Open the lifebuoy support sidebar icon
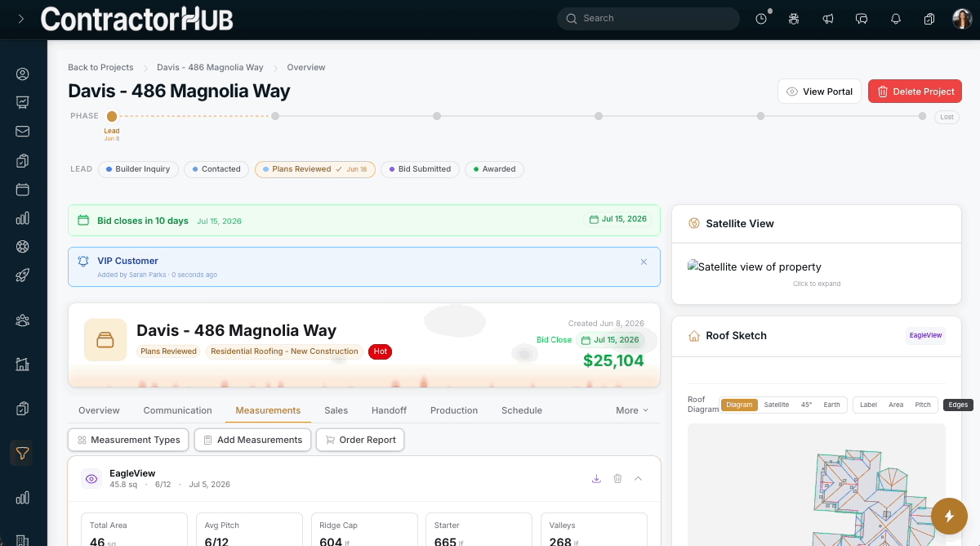Image resolution: width=980 pixels, height=546 pixels. coord(23,246)
